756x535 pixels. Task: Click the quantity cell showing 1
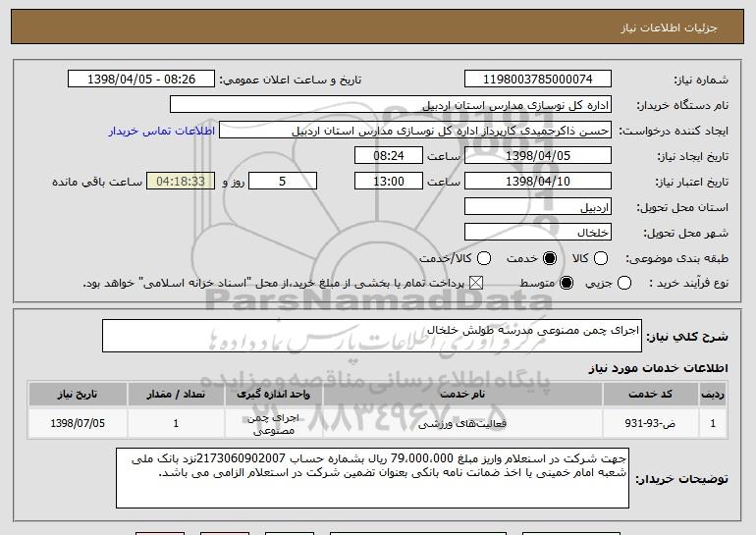pyautogui.click(x=176, y=424)
